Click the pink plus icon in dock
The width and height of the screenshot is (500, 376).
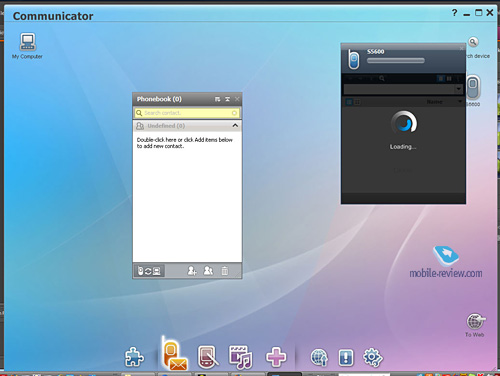(x=276, y=357)
